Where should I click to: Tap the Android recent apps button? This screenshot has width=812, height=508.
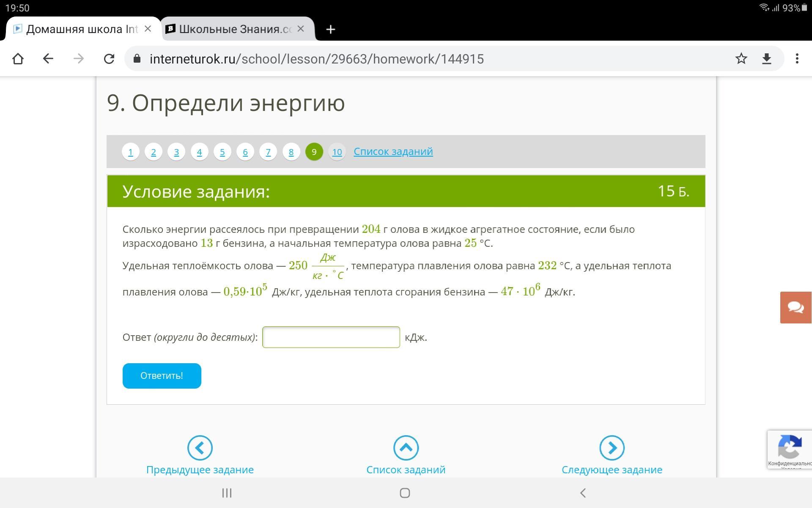pos(227,493)
